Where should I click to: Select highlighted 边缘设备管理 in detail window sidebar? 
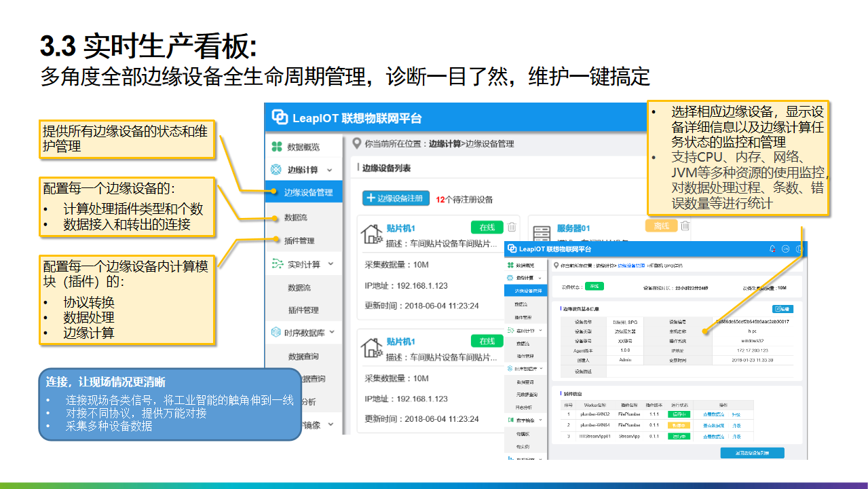(525, 291)
